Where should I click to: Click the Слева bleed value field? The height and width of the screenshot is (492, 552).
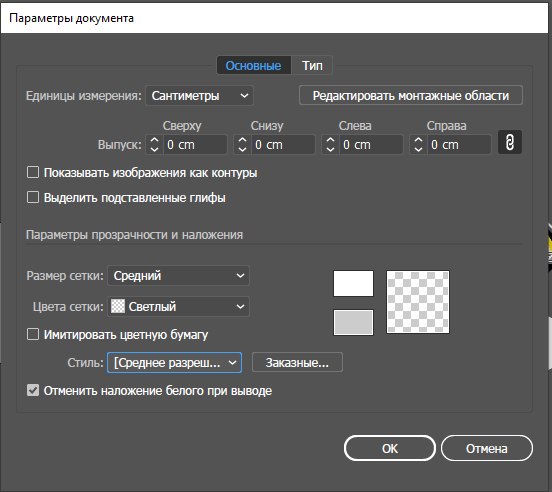tap(371, 145)
